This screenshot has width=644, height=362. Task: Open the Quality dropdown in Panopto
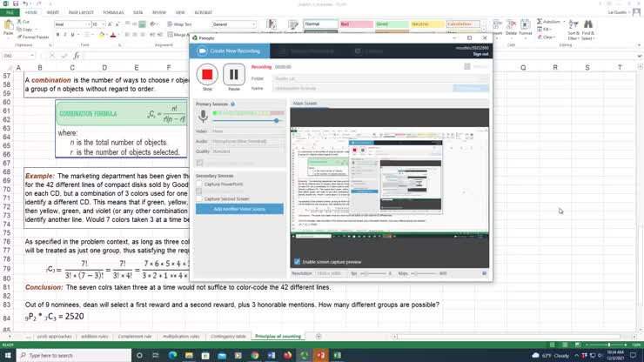pyautogui.click(x=246, y=150)
